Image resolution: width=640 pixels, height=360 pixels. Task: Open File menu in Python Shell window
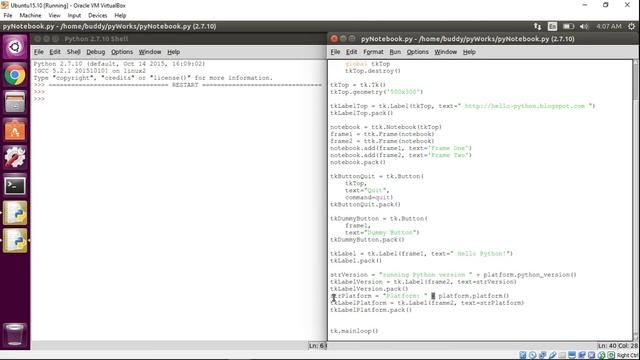[x=39, y=52]
